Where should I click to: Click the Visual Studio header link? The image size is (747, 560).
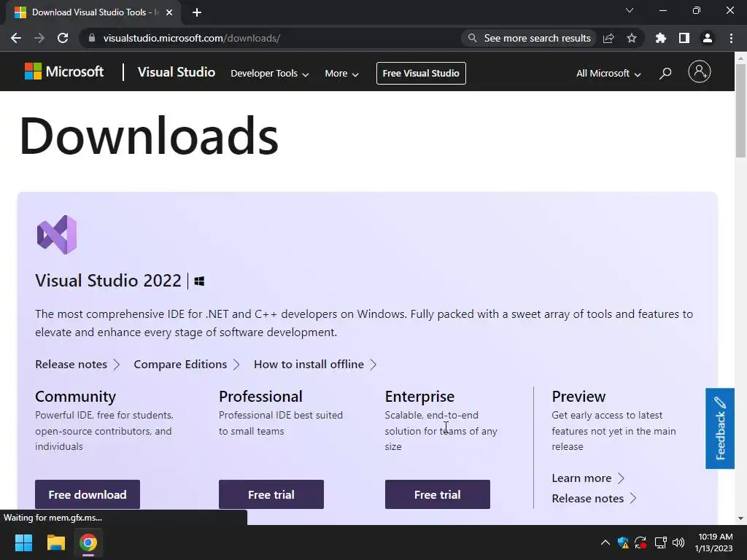(177, 72)
